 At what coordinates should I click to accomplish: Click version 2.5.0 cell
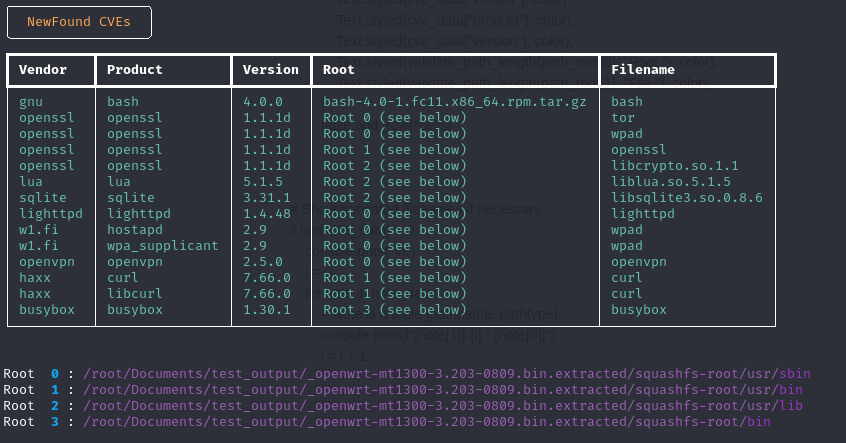[263, 262]
